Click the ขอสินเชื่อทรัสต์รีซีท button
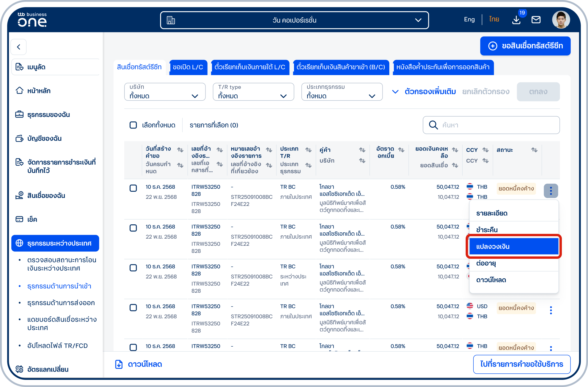Screen dimensions: 588x387 click(x=525, y=46)
